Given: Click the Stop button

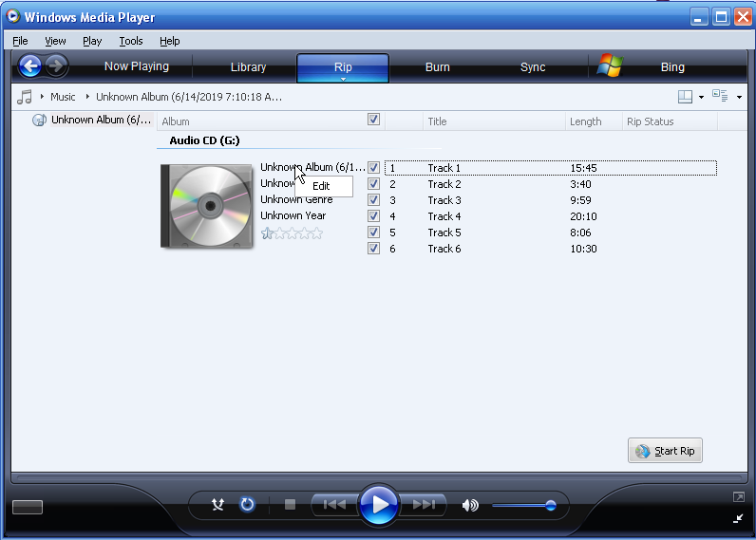Looking at the screenshot, I should click(290, 504).
